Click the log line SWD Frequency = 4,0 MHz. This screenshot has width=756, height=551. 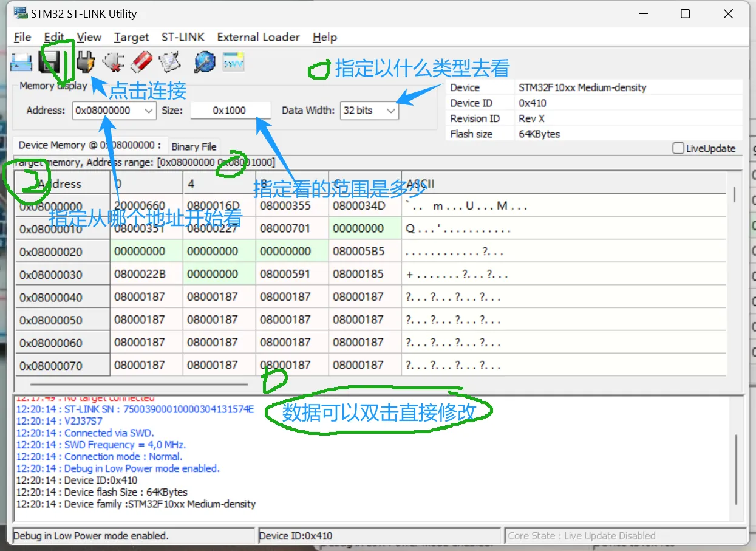pos(101,445)
